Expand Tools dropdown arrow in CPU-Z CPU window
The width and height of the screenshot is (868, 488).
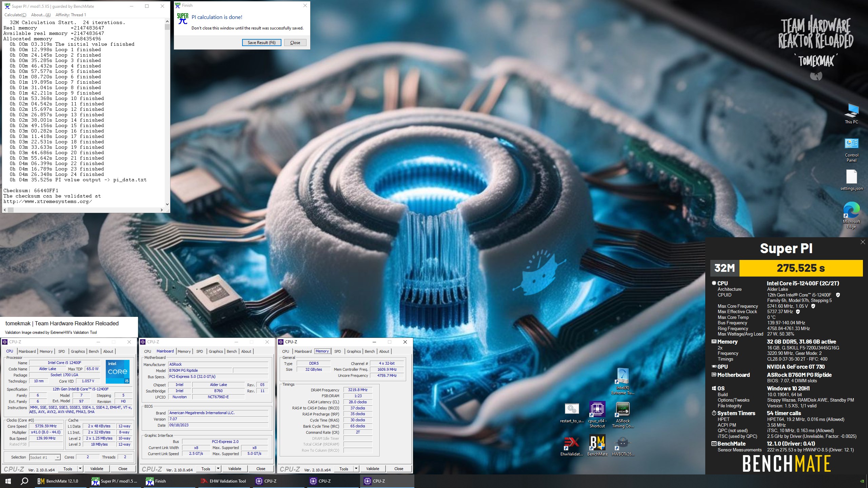point(80,469)
